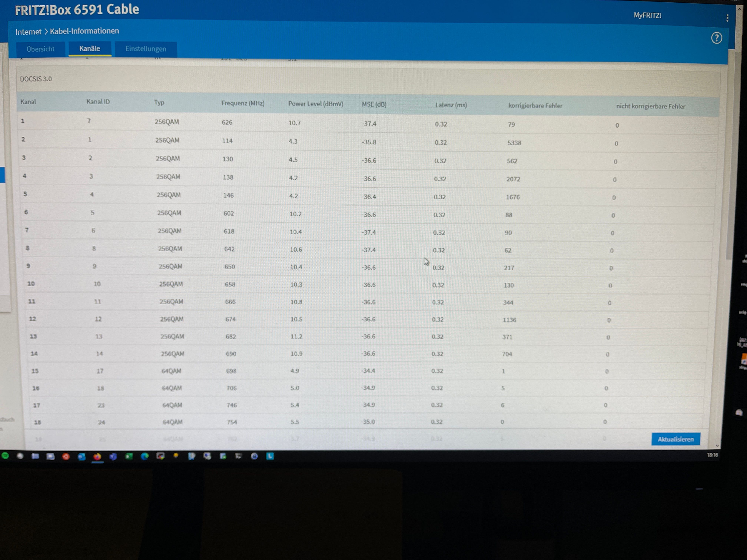Click the Aktualisieren button
The width and height of the screenshot is (747, 560).
(x=676, y=439)
